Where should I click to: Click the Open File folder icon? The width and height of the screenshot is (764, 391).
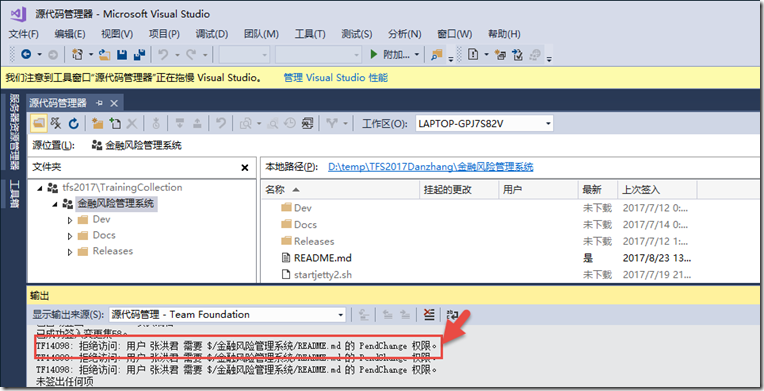coord(104,55)
